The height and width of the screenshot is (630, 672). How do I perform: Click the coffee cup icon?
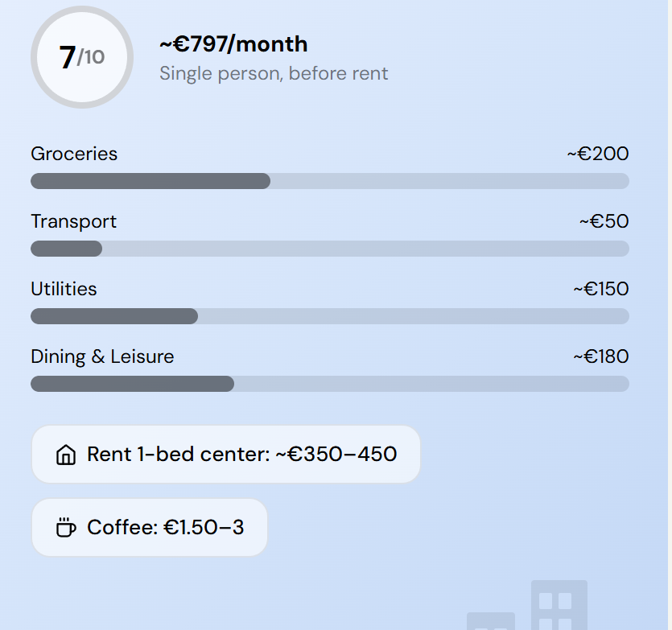tap(66, 528)
